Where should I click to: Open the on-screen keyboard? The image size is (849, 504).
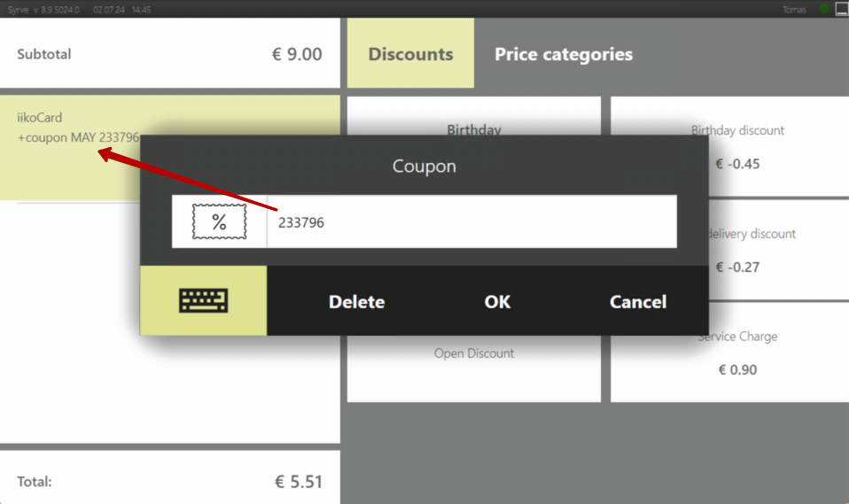203,301
